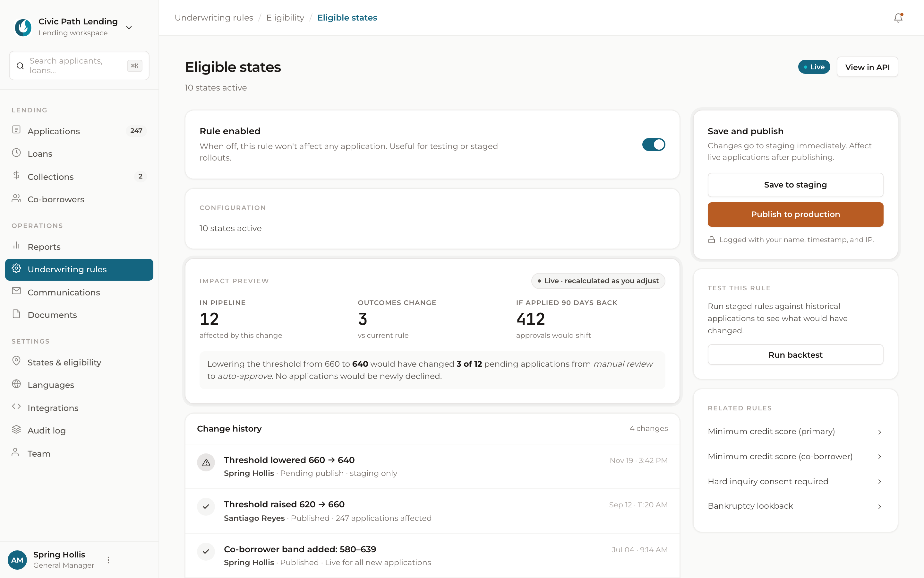Navigate to Co-borrowers
The height and width of the screenshot is (578, 924).
tap(80, 199)
